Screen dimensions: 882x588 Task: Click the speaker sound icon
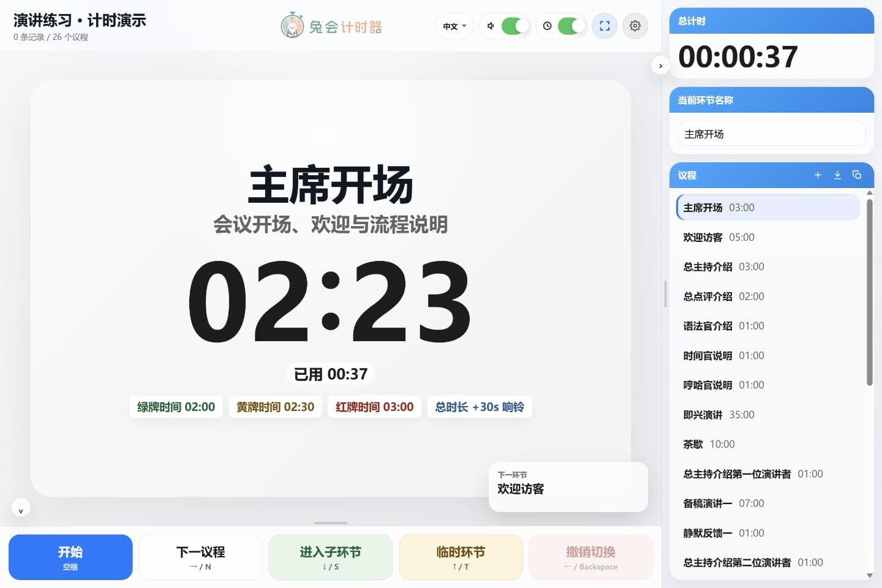pos(491,26)
